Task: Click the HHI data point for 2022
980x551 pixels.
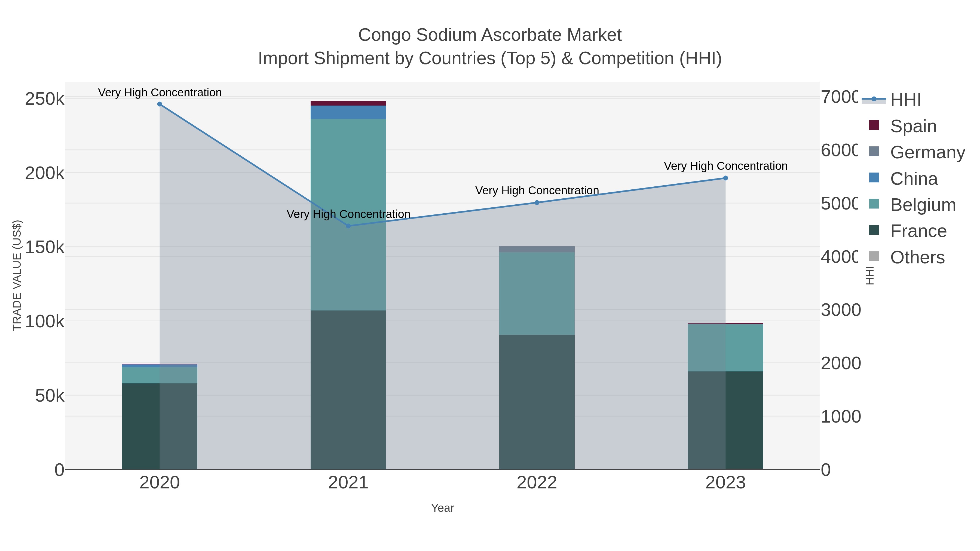Action: 537,203
